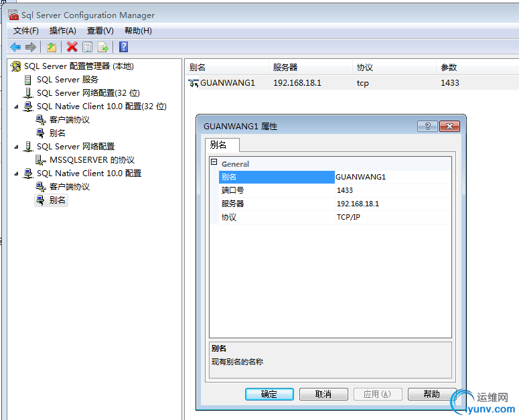Screen dimensions: 519x420
Task: Collapse SQL Native Client 10.0 配置(32 位) node
Action: point(16,107)
